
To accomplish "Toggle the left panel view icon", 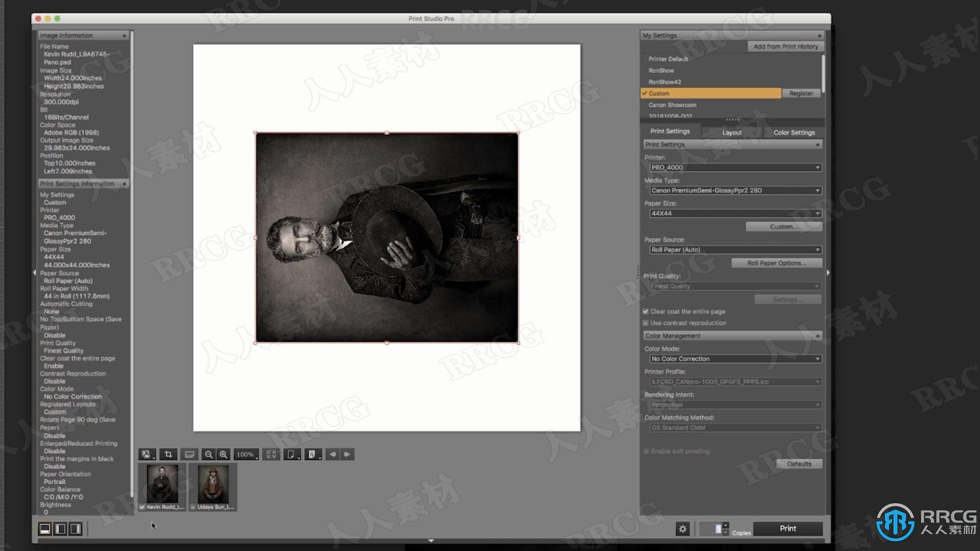I will pos(60,529).
